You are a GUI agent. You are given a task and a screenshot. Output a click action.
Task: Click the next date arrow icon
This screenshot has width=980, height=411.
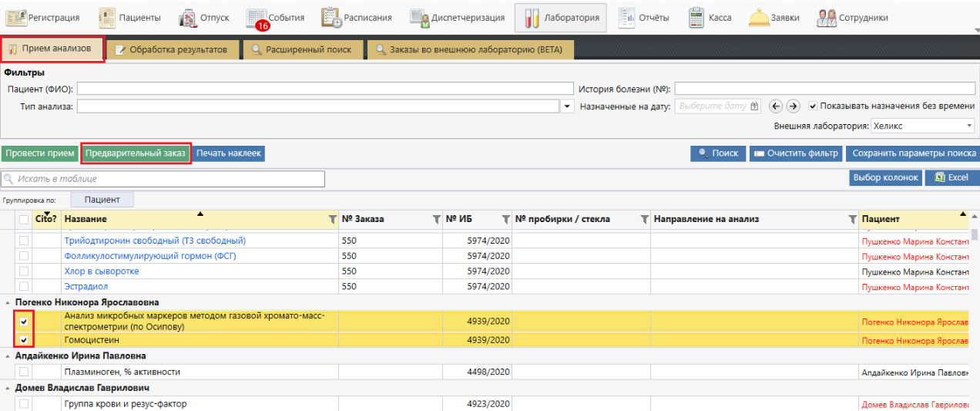click(x=793, y=106)
